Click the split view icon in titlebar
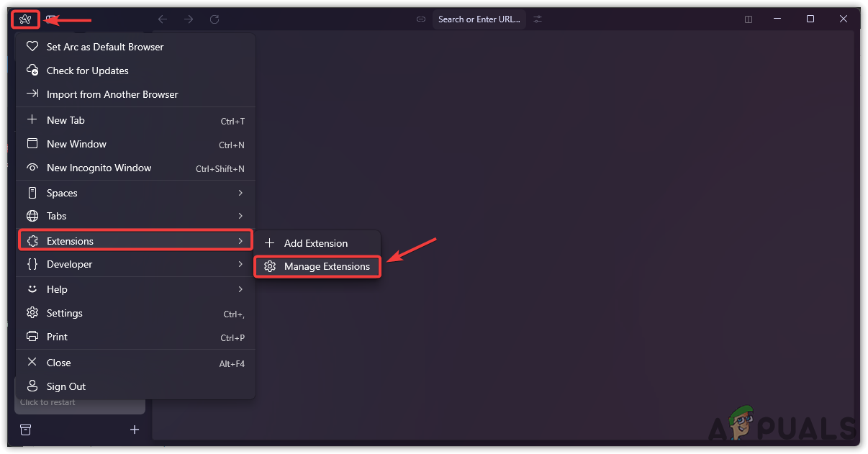This screenshot has height=454, width=868. (x=748, y=19)
